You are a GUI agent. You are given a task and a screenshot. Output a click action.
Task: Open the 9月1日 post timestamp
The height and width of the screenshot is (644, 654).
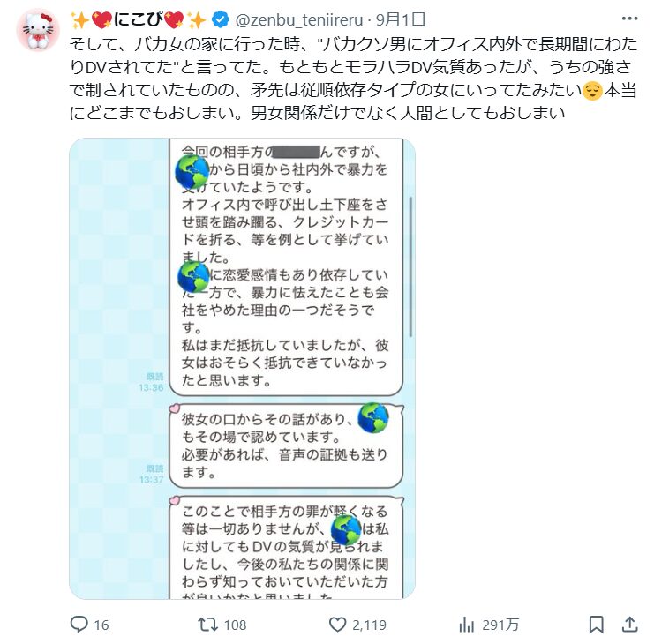(x=401, y=19)
